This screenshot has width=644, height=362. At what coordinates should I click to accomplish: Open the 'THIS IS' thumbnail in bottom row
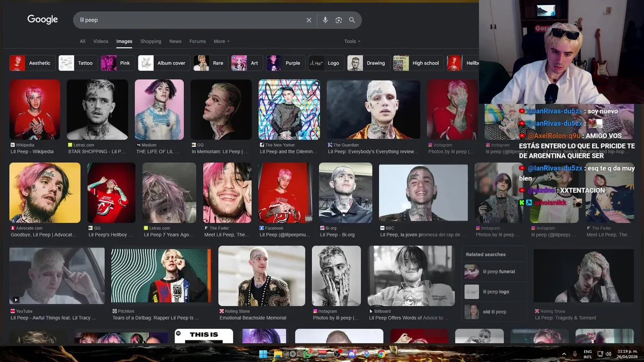coord(204,336)
